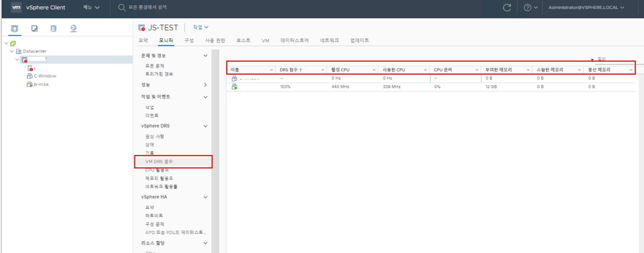Switch to the 업데이트 tab

click(359, 40)
